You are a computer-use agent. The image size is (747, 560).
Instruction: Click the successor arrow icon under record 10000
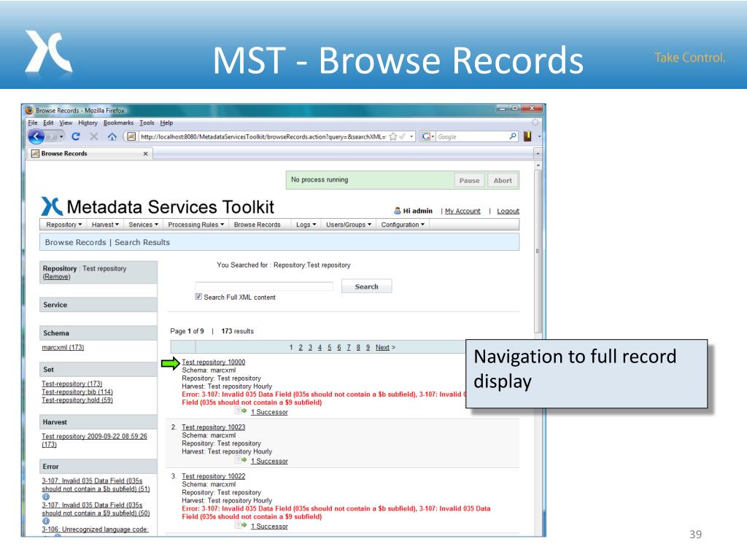pyautogui.click(x=241, y=411)
